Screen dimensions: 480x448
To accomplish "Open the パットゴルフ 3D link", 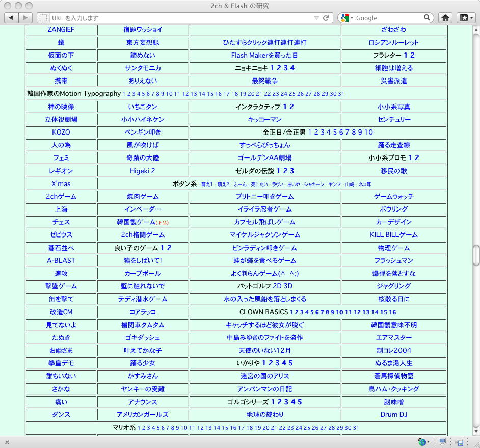I will click(288, 286).
